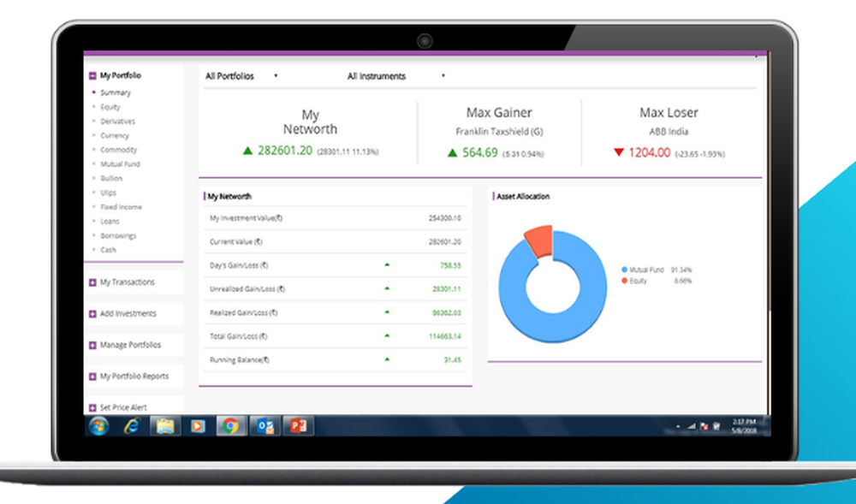Select Equity in the sidebar menu
Screen dimensions: 856x504
109,106
